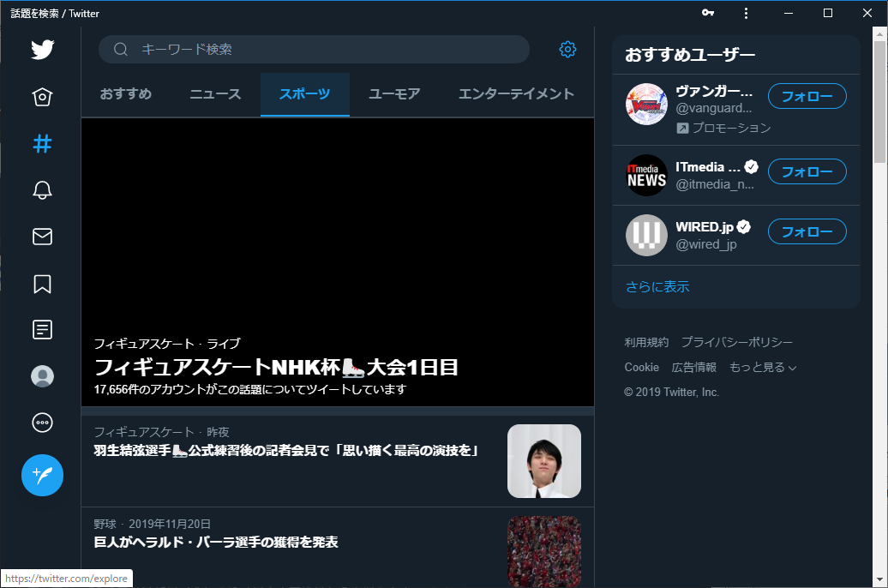888x588 pixels.
Task: Follow ITmedia NEWS account
Action: tap(807, 171)
